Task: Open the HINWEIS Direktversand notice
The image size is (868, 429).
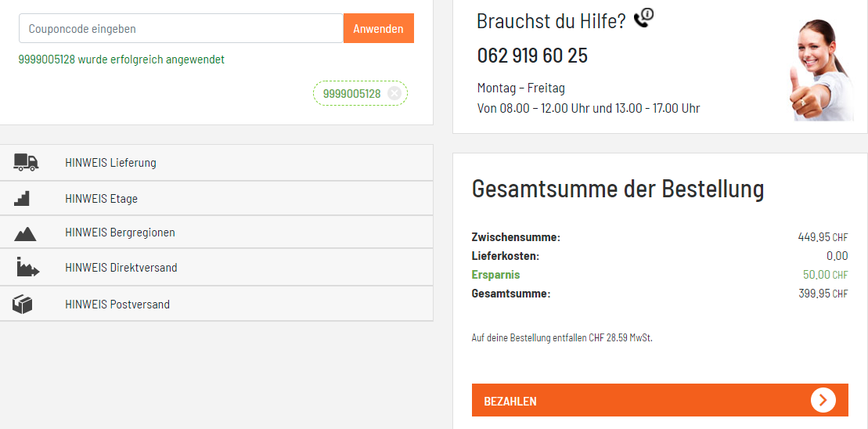Action: 121,268
